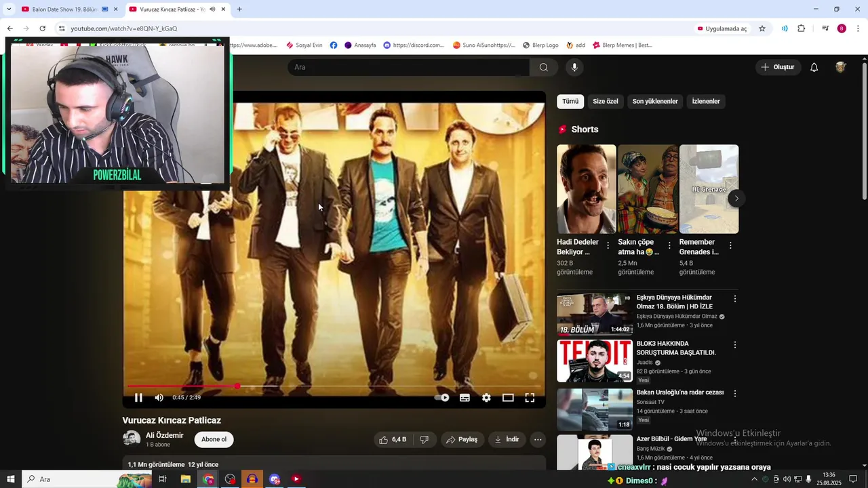Image resolution: width=868 pixels, height=488 pixels.
Task: Open options for Sakın çöpe atma short
Action: pyautogui.click(x=669, y=245)
